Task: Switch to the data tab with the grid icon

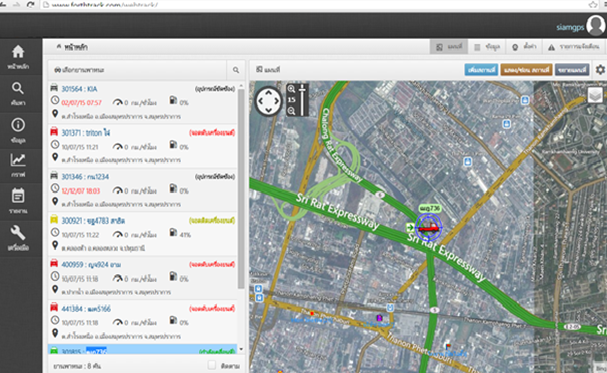Action: [487, 47]
